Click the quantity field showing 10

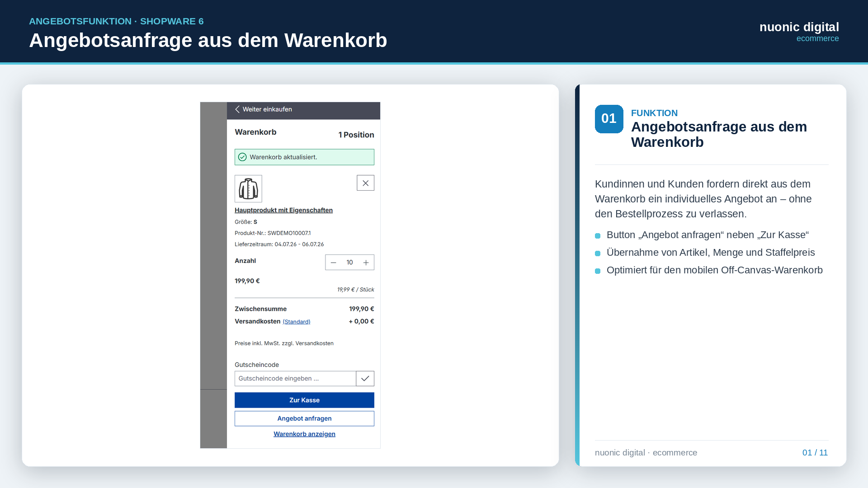point(349,263)
